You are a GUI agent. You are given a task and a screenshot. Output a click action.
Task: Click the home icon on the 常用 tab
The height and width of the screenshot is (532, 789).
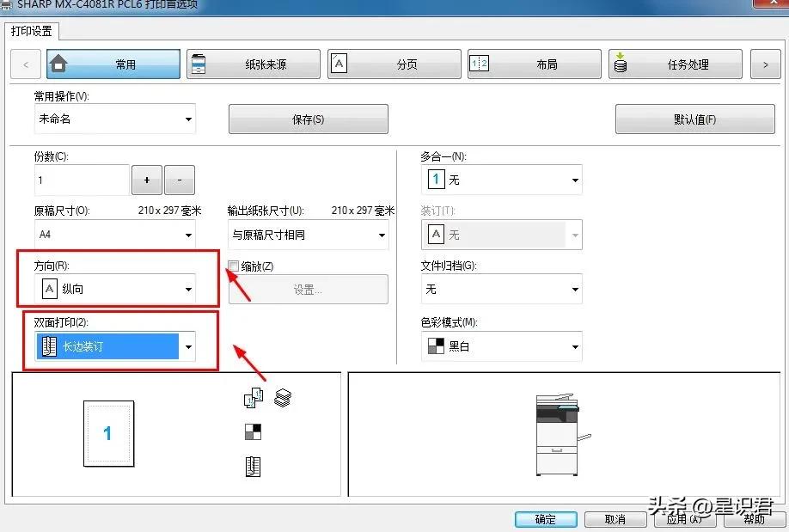60,63
